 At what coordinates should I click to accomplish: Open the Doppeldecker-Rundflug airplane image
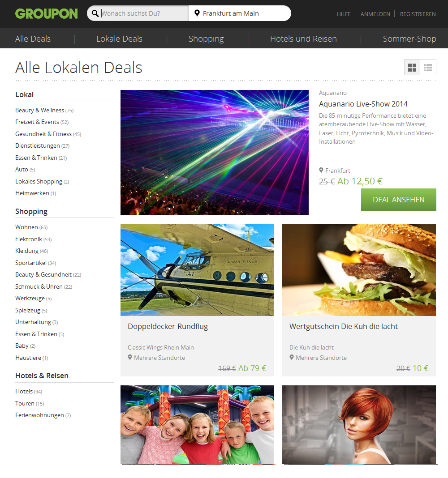click(x=197, y=270)
